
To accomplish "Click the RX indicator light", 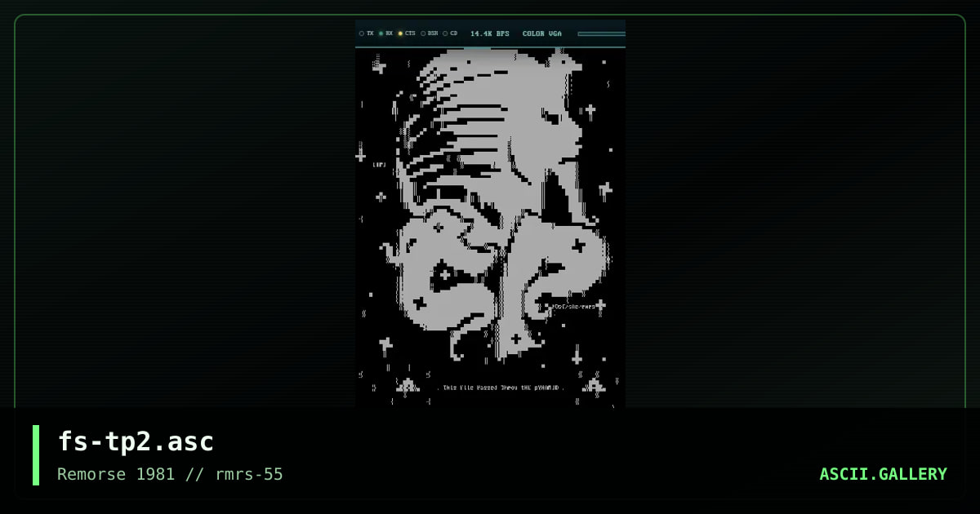I will tap(381, 33).
